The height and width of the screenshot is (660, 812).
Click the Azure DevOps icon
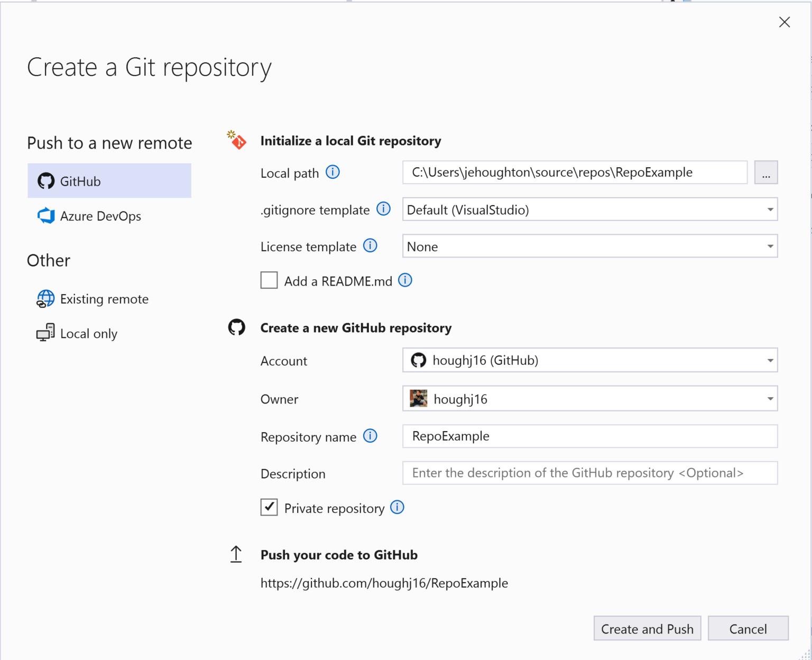45,216
